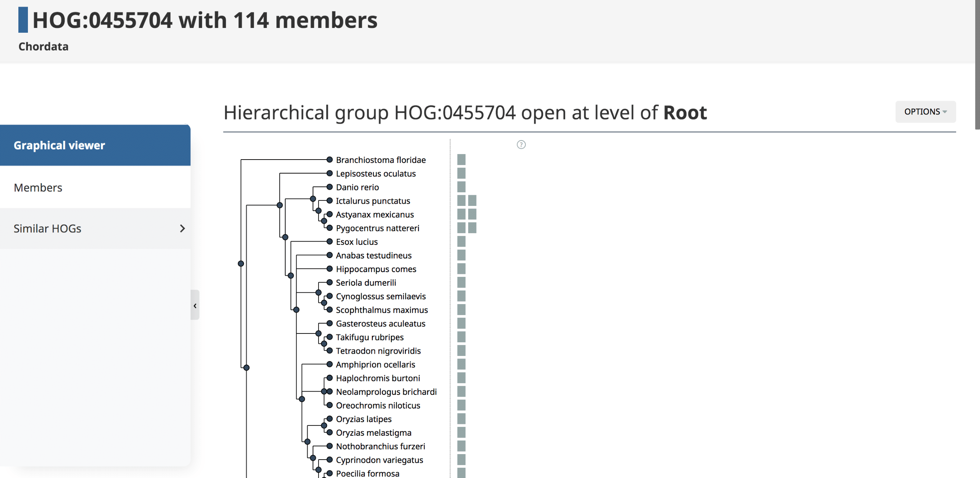This screenshot has width=980, height=478.
Task: Select the Takifugu rubripes species label
Action: pyautogui.click(x=369, y=337)
